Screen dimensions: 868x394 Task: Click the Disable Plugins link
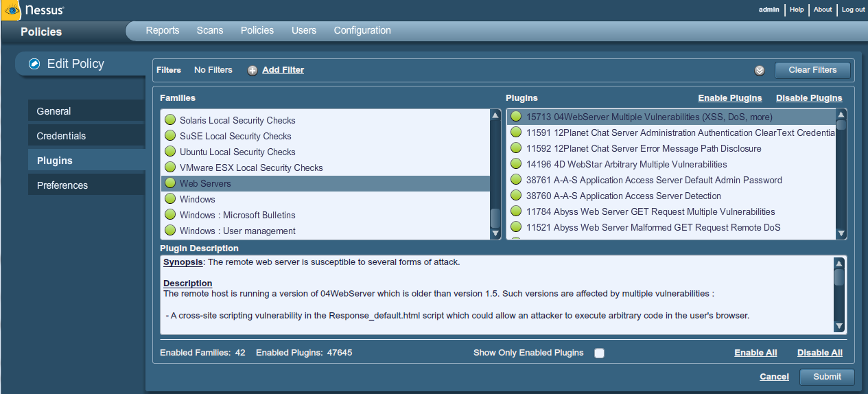coord(809,98)
